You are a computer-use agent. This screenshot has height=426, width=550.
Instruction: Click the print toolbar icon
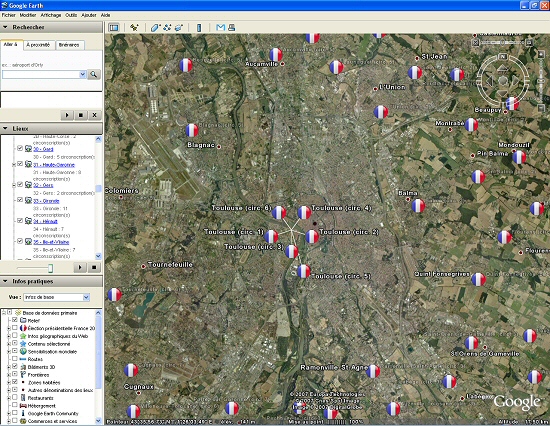232,27
